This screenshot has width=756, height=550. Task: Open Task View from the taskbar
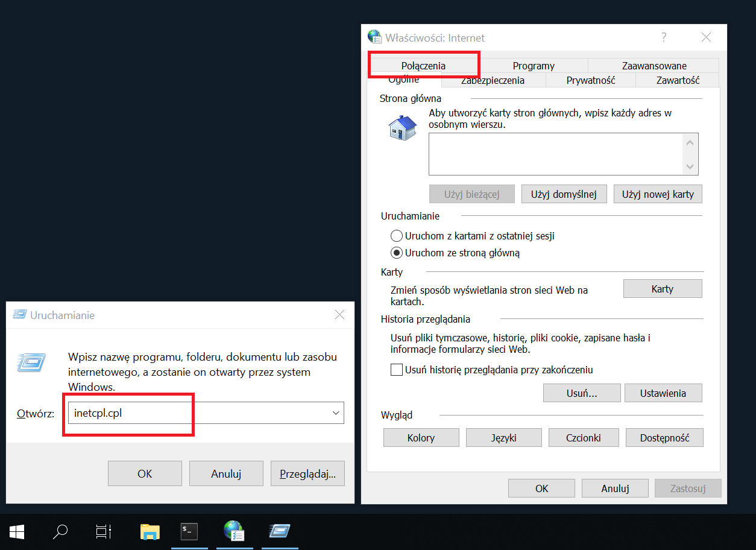[x=104, y=531]
